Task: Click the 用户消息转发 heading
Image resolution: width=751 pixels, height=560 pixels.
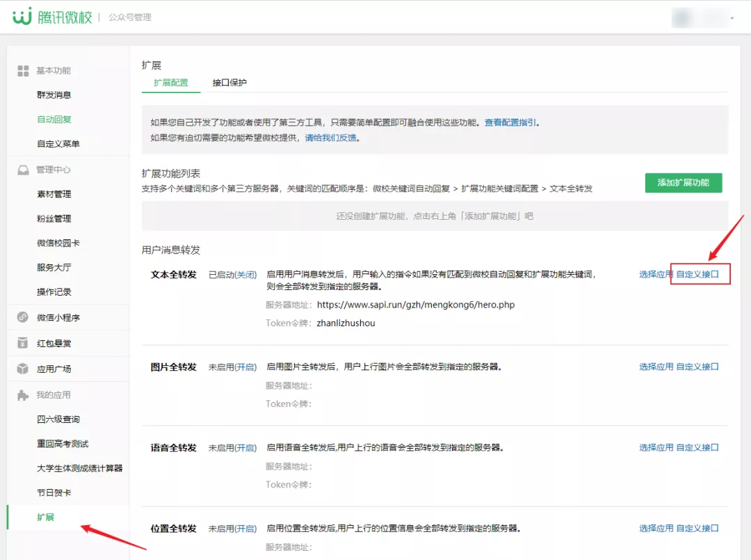Action: pyautogui.click(x=171, y=250)
